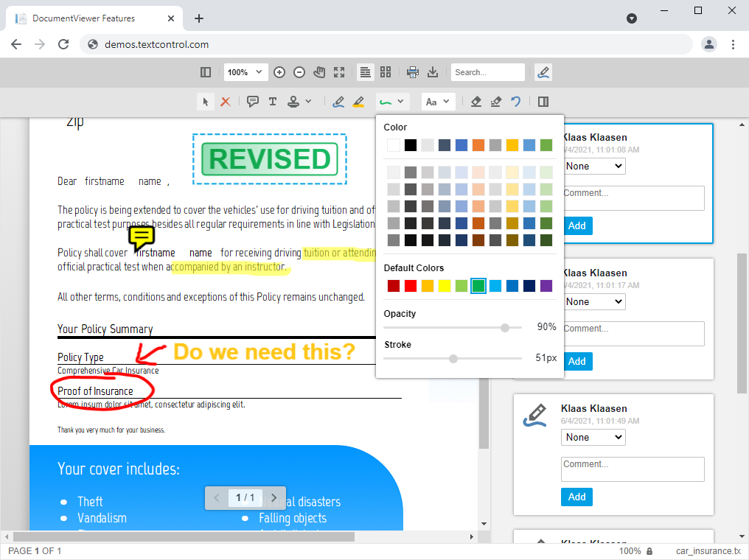This screenshot has width=749, height=560.
Task: Open the Aa font style dropdown
Action: point(438,102)
